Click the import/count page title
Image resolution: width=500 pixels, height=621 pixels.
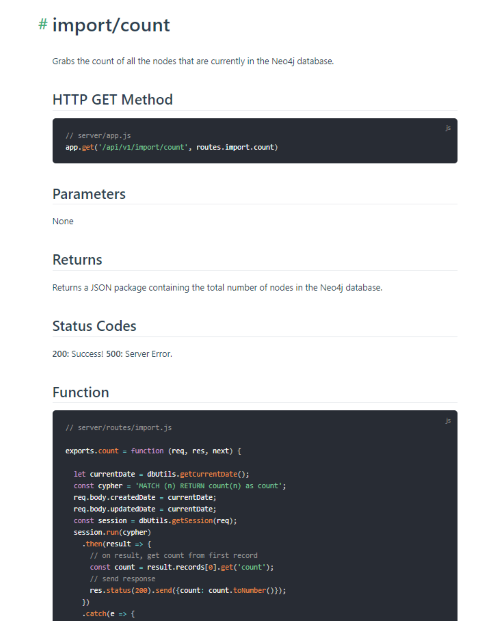tap(111, 25)
